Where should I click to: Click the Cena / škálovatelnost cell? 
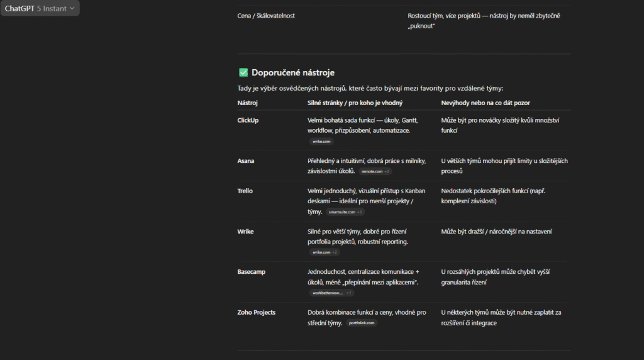tap(266, 16)
